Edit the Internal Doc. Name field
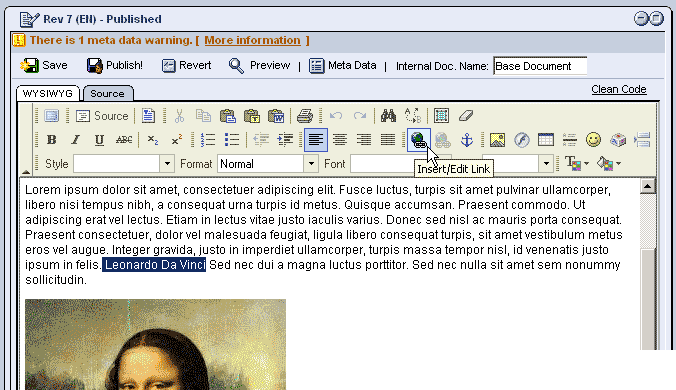The height and width of the screenshot is (390, 676). [540, 66]
